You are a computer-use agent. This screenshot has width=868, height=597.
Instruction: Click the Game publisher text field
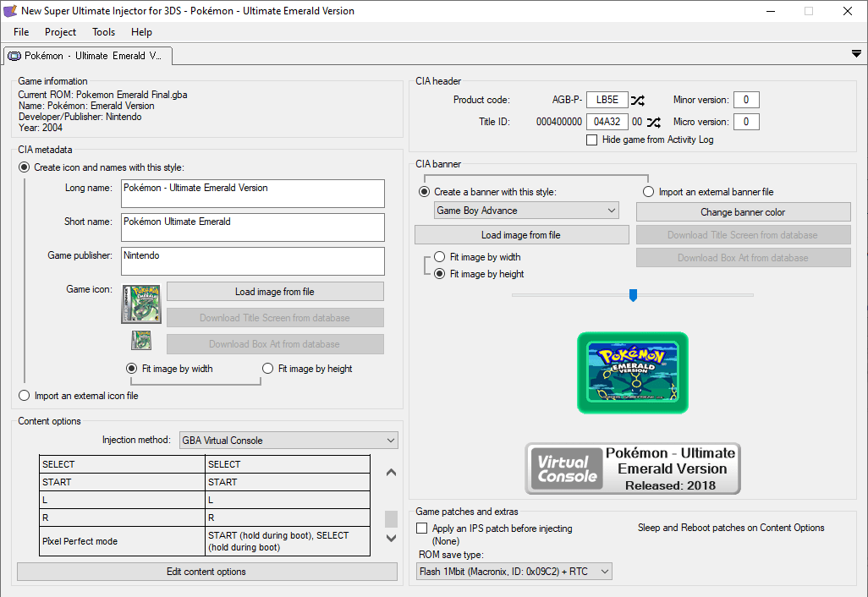[253, 261]
